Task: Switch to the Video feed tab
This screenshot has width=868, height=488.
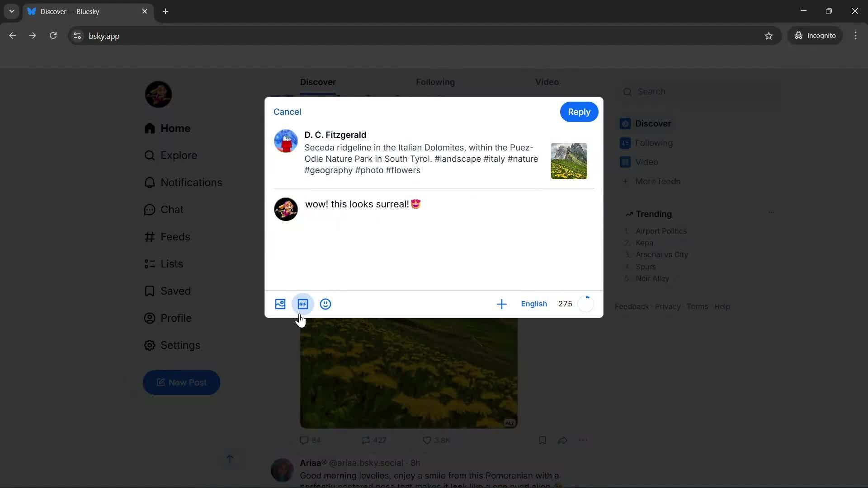Action: (547, 82)
